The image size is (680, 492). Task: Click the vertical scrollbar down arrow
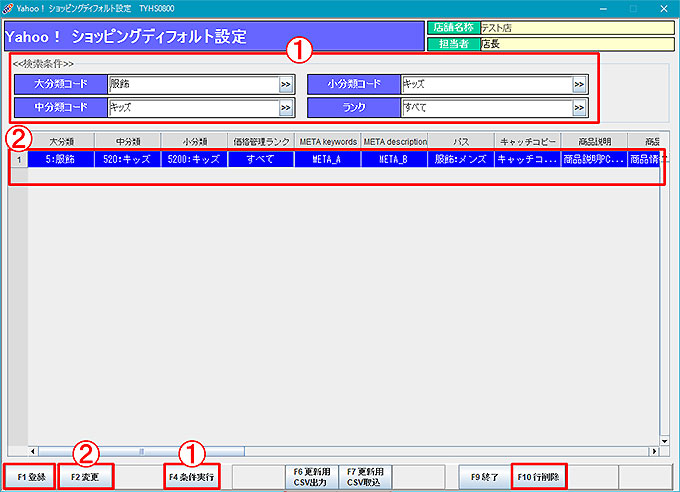tap(664, 441)
